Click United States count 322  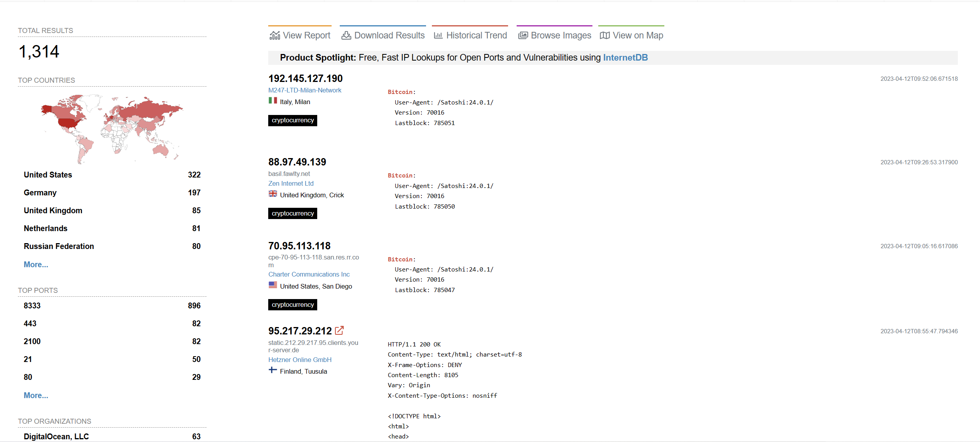(x=194, y=175)
